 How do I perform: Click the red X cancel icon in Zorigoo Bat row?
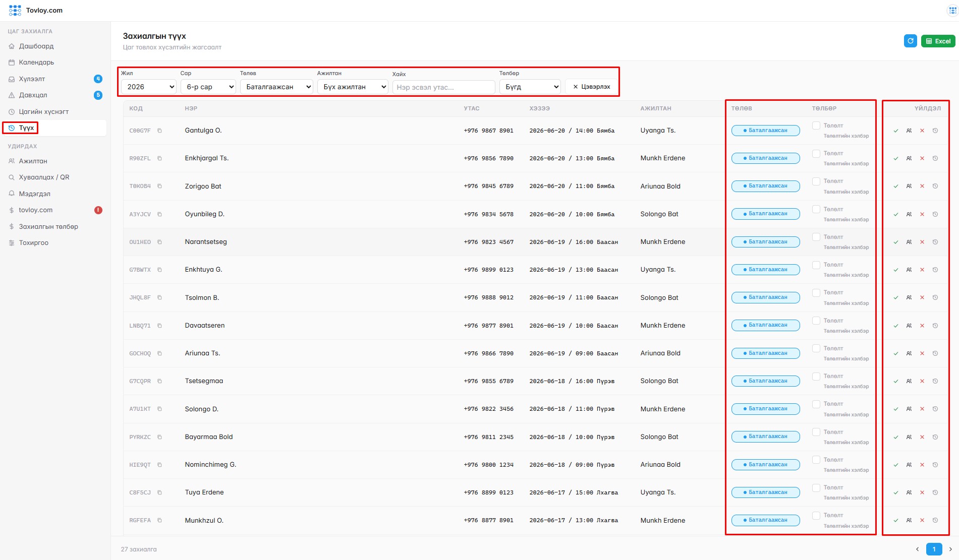(922, 186)
